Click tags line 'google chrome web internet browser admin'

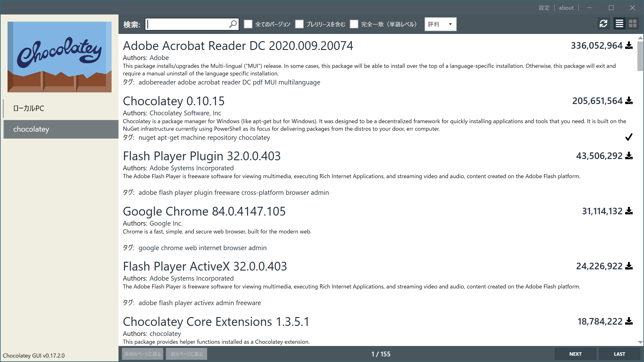[202, 248]
